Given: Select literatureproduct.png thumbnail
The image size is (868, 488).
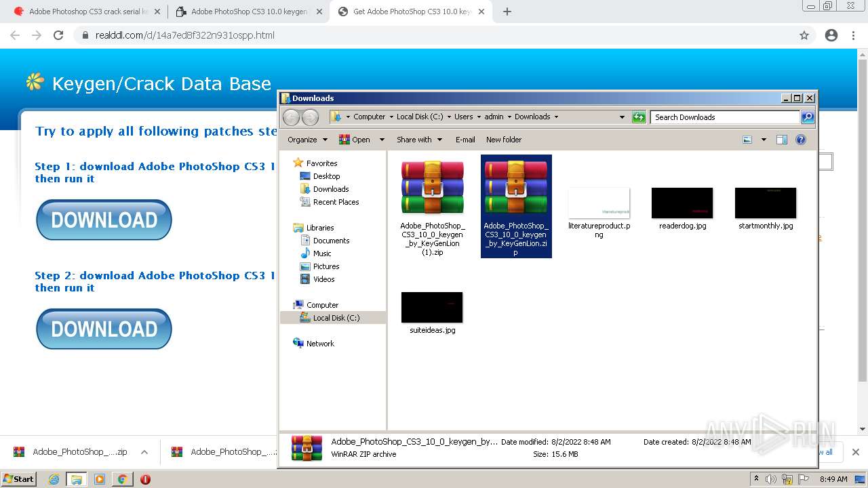Looking at the screenshot, I should (599, 203).
